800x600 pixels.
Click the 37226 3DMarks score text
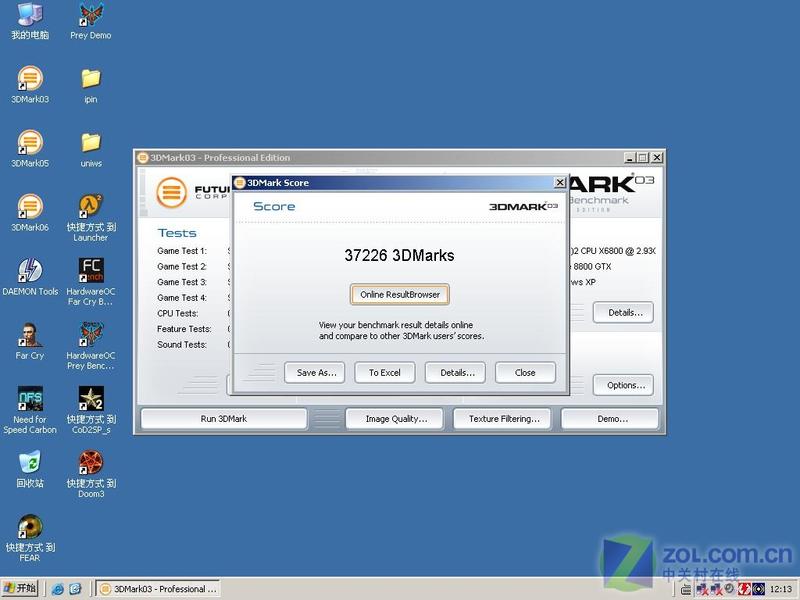point(399,255)
